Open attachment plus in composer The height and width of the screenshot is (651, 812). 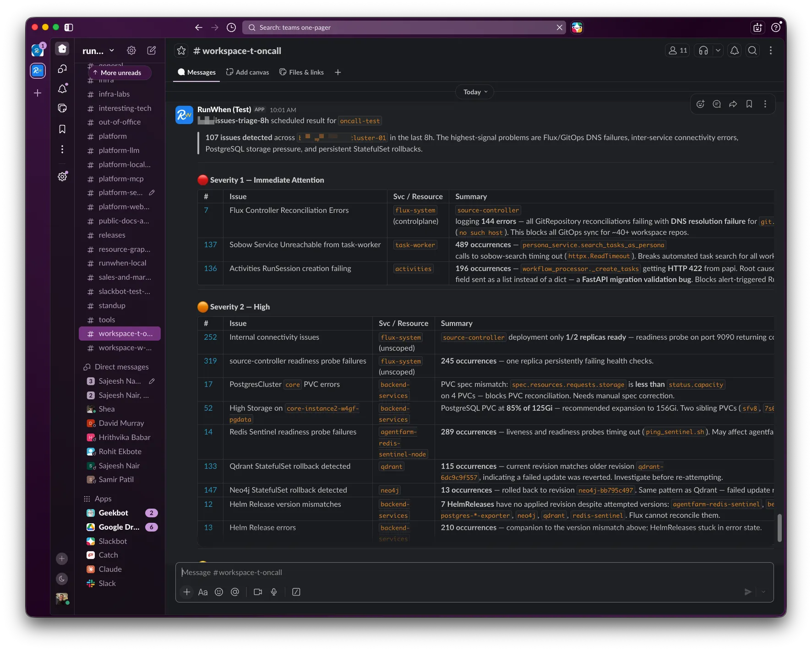point(187,592)
